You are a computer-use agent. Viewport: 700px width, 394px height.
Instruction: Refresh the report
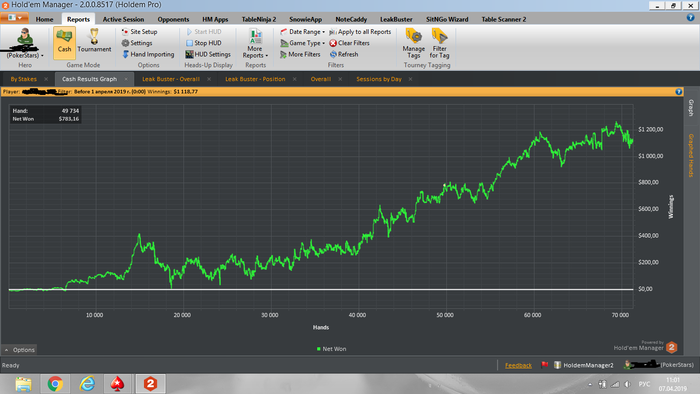click(x=344, y=54)
